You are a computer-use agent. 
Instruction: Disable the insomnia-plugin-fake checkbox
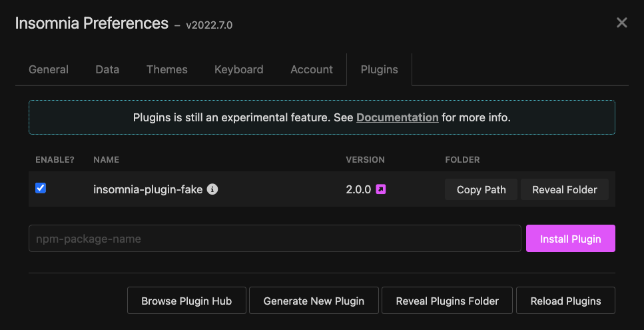pos(41,189)
